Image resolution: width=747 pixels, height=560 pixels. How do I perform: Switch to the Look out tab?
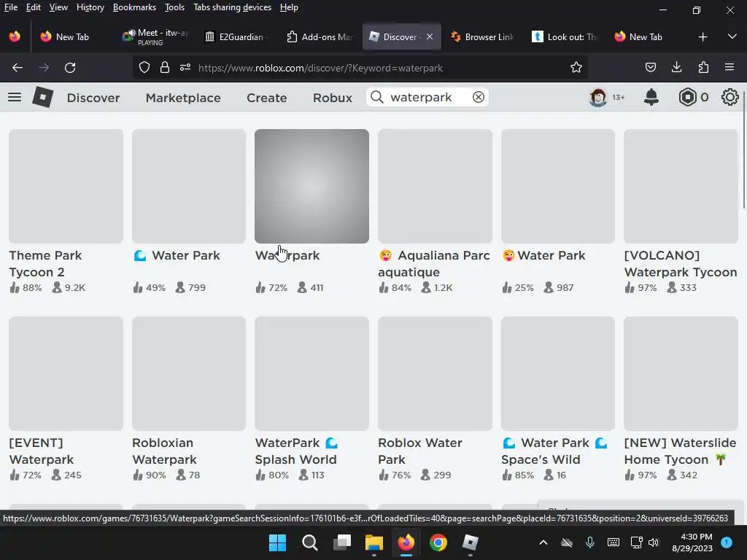click(x=565, y=36)
